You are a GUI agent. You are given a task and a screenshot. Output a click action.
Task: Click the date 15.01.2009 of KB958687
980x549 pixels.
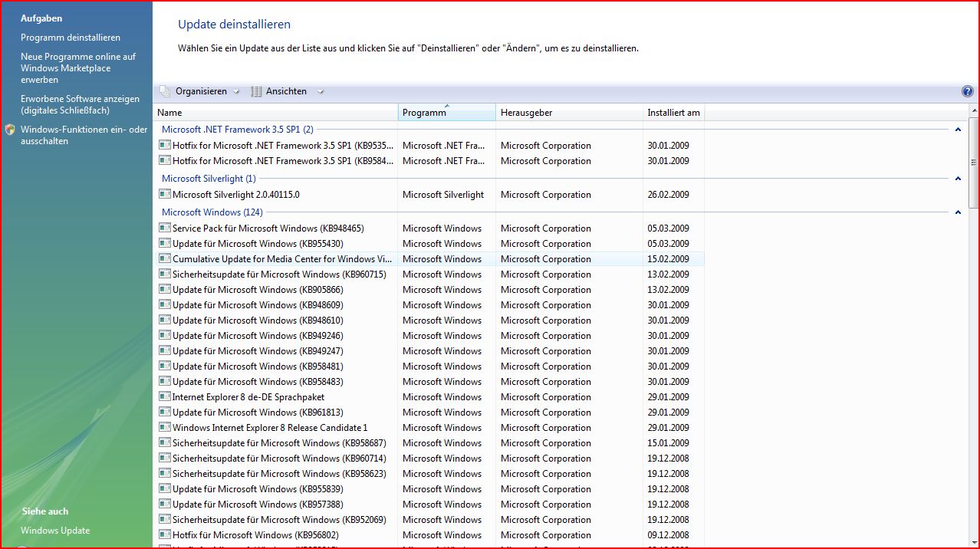668,443
